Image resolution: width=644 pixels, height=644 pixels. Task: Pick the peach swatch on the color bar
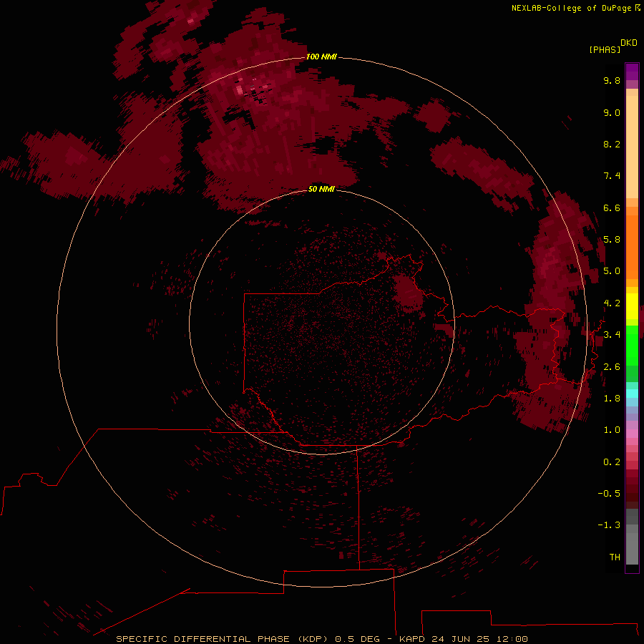tap(632, 147)
